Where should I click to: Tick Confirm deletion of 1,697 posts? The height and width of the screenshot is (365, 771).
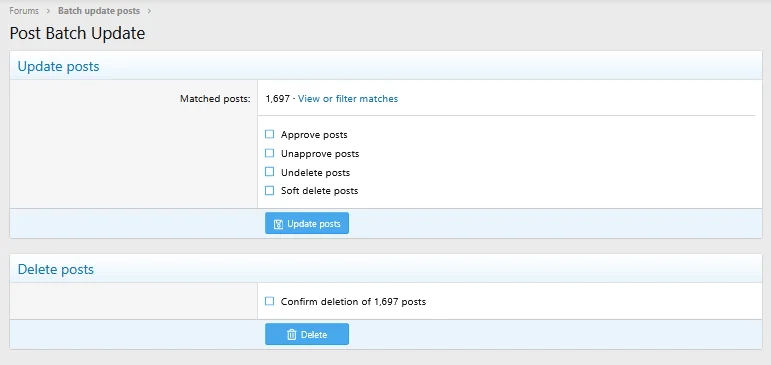click(269, 302)
